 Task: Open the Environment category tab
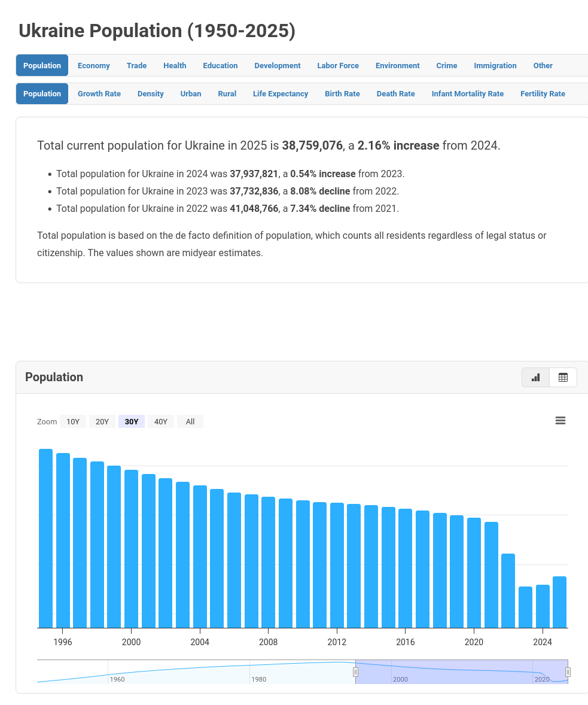(x=397, y=66)
